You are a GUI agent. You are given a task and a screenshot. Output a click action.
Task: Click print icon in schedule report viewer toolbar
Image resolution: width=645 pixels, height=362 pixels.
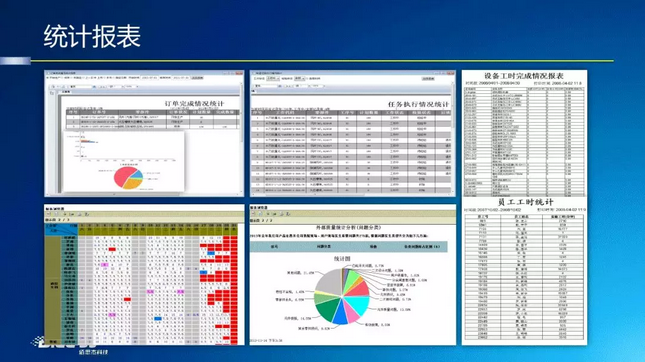(x=80, y=214)
